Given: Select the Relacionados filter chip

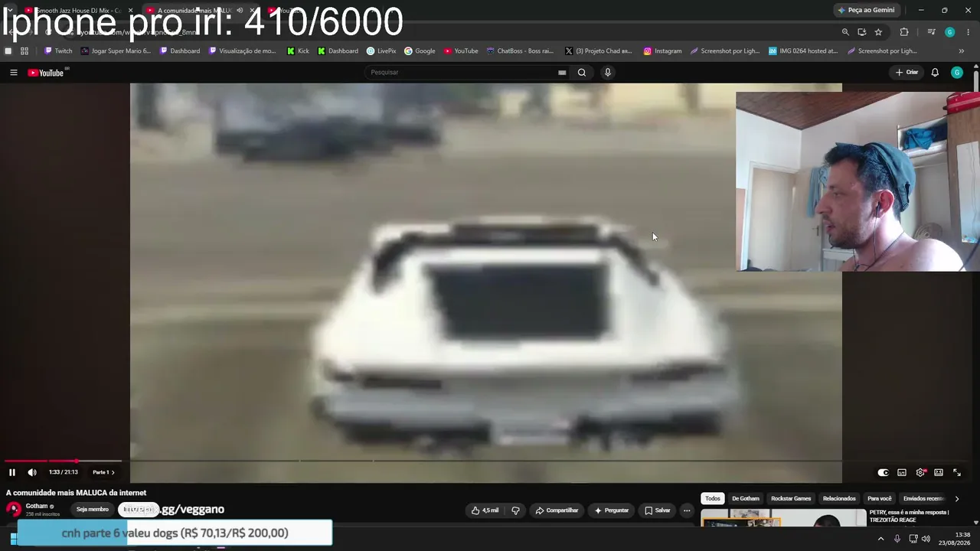Looking at the screenshot, I should [839, 498].
